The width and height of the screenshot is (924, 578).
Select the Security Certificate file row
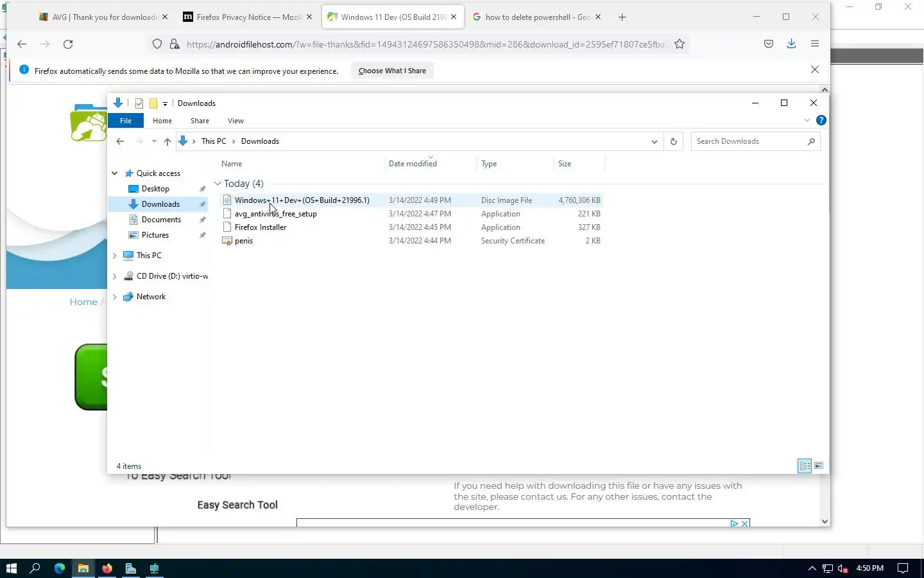click(x=411, y=241)
